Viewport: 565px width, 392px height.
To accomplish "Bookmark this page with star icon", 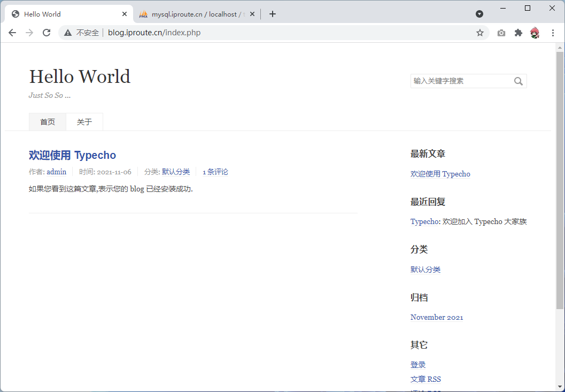I will coord(480,33).
